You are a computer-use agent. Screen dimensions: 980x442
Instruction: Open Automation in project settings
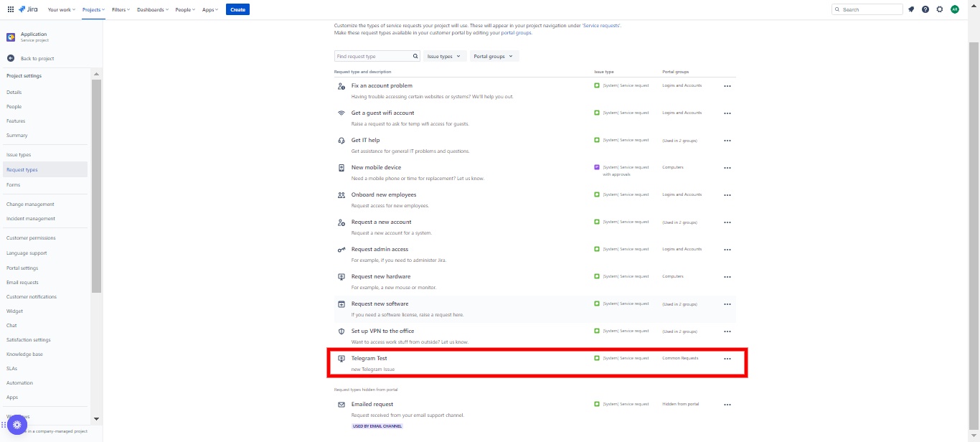click(19, 383)
